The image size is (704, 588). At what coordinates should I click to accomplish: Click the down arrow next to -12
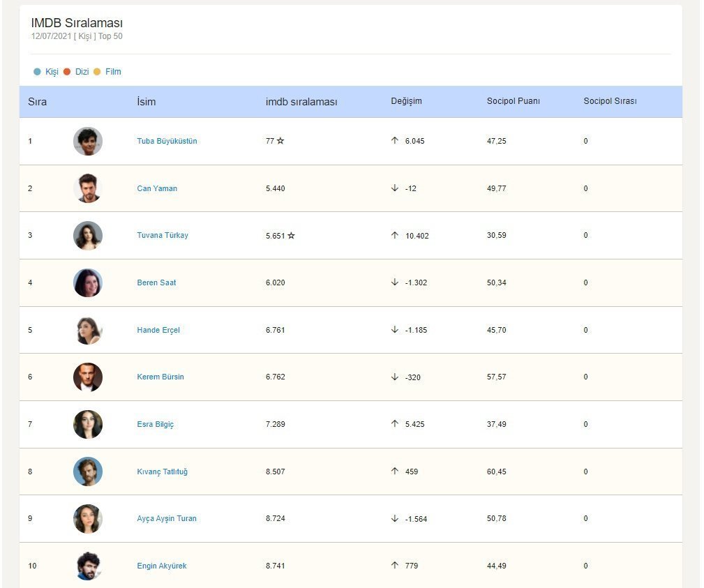point(395,188)
